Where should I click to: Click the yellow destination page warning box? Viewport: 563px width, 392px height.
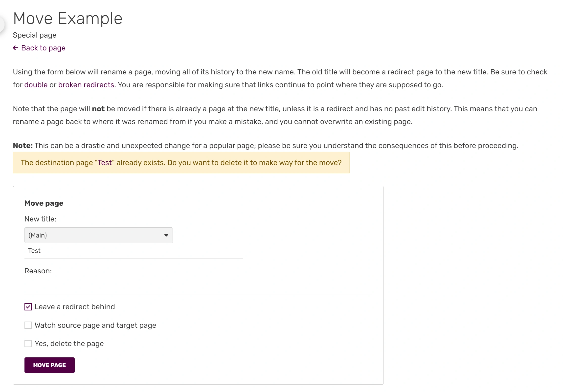181,163
